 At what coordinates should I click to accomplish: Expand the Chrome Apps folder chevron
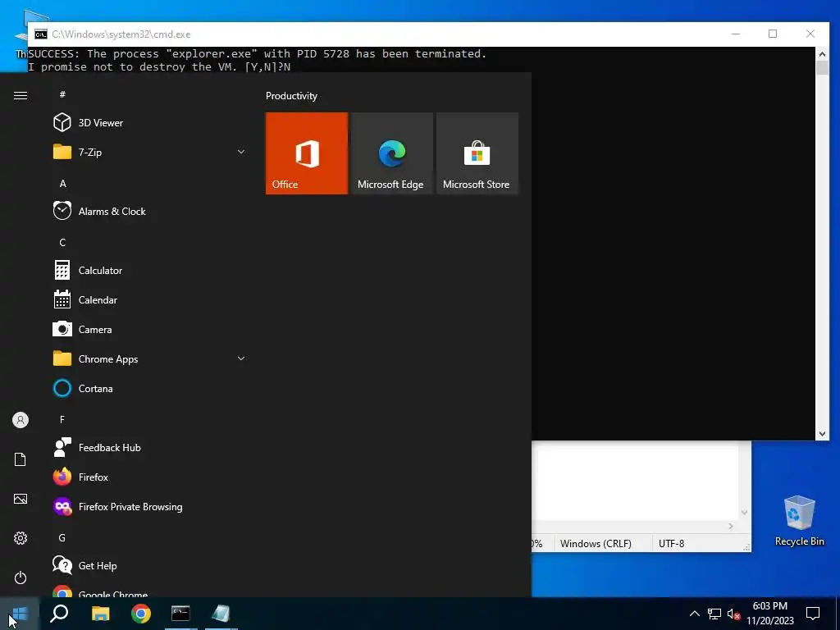tap(241, 359)
